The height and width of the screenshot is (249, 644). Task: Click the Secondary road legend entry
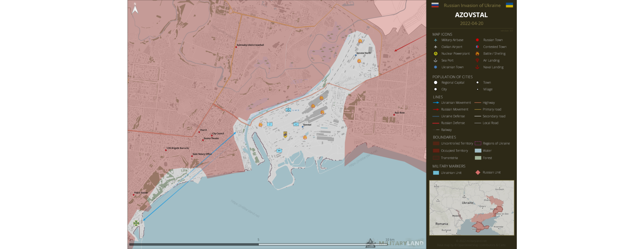coord(490,116)
